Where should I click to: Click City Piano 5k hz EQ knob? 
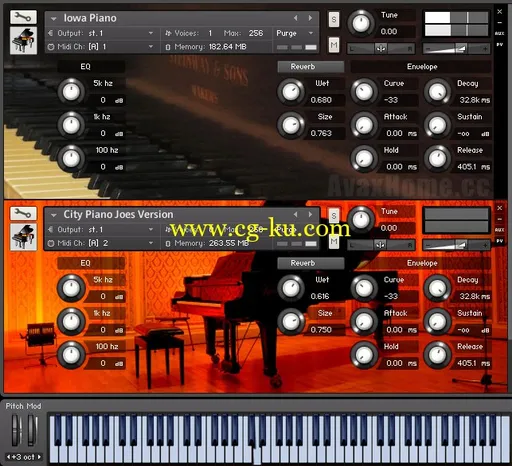(71, 288)
